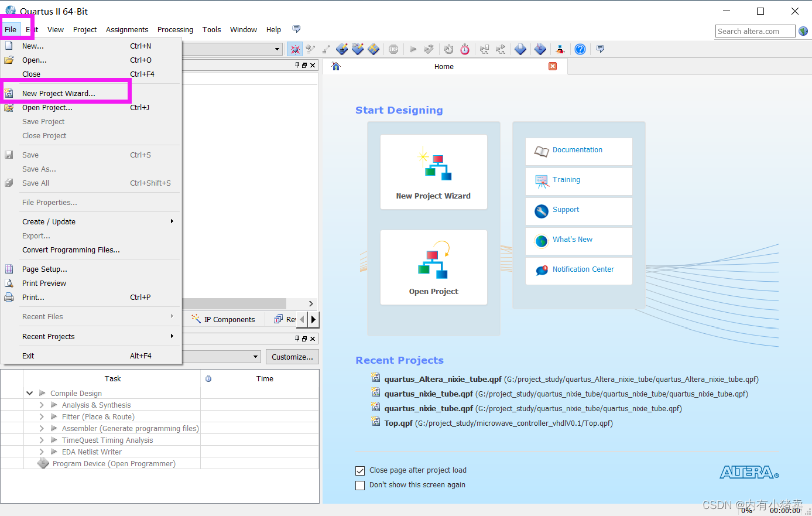
Task: Open the Create / Update submenu
Action: coord(91,221)
